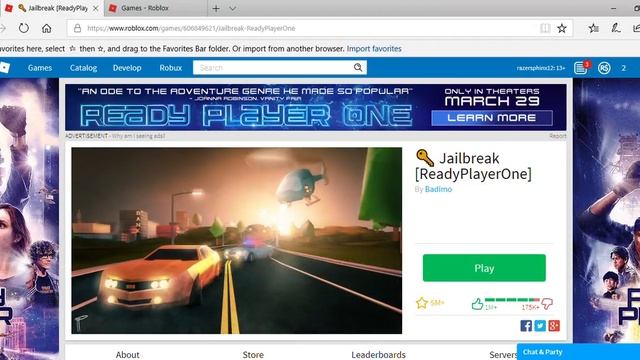Click the Robux currency icon

(604, 68)
